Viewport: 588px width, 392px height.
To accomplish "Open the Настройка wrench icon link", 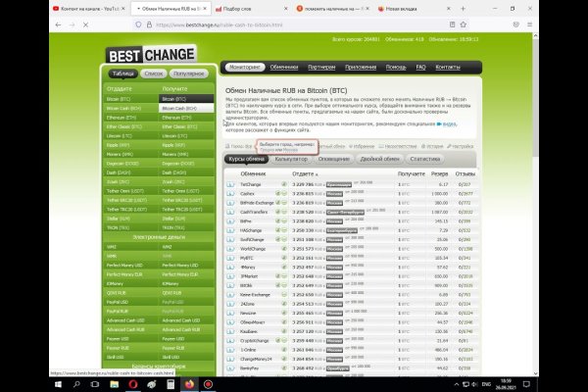I will pos(458,145).
